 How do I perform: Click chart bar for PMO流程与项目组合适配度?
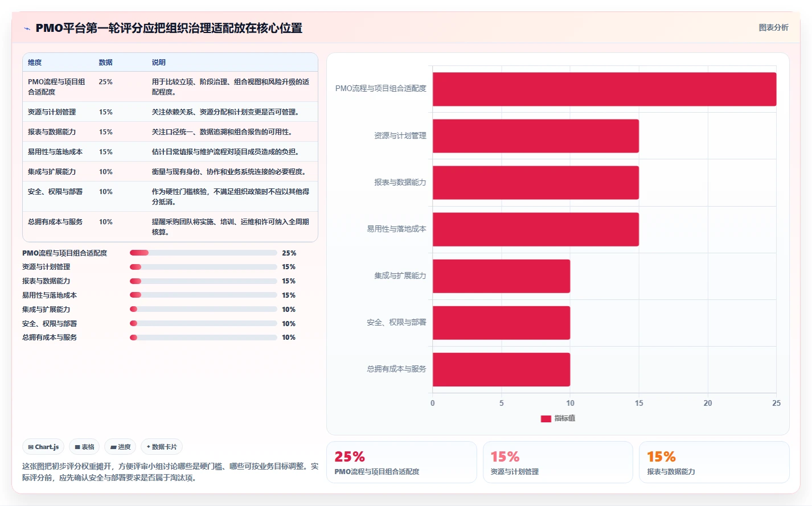point(604,89)
